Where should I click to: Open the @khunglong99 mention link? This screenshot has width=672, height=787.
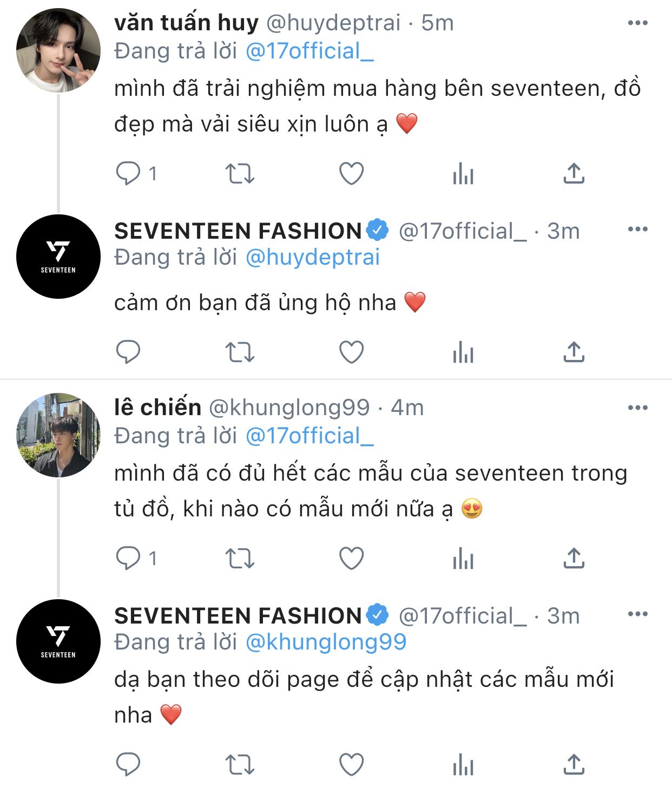[326, 642]
